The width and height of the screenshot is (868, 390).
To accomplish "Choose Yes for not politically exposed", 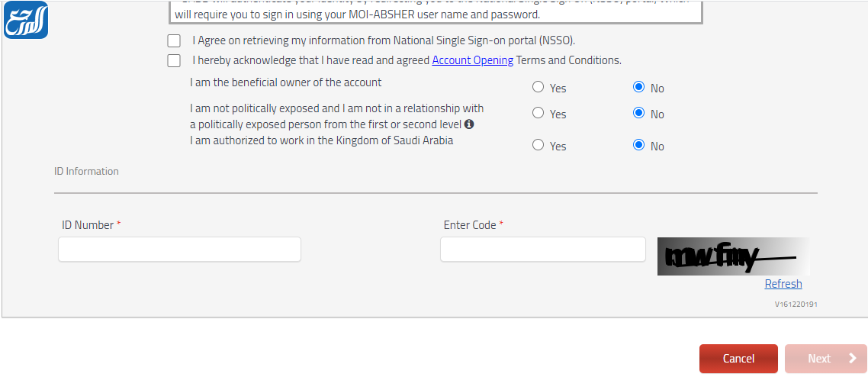I will pyautogui.click(x=538, y=113).
